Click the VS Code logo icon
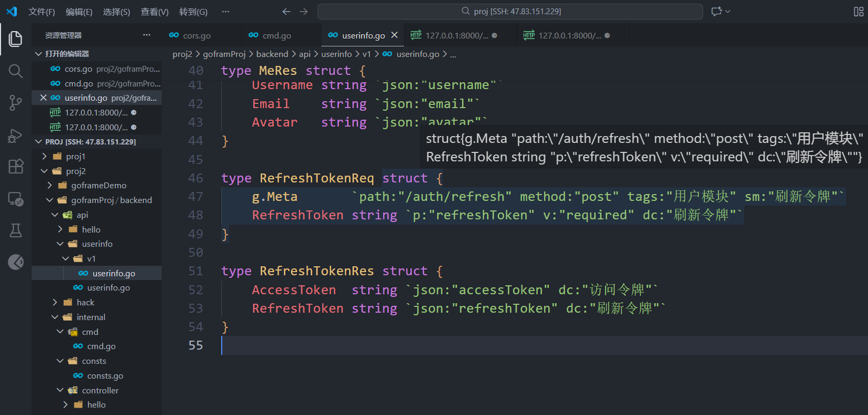The height and width of the screenshot is (415, 868). [12, 11]
